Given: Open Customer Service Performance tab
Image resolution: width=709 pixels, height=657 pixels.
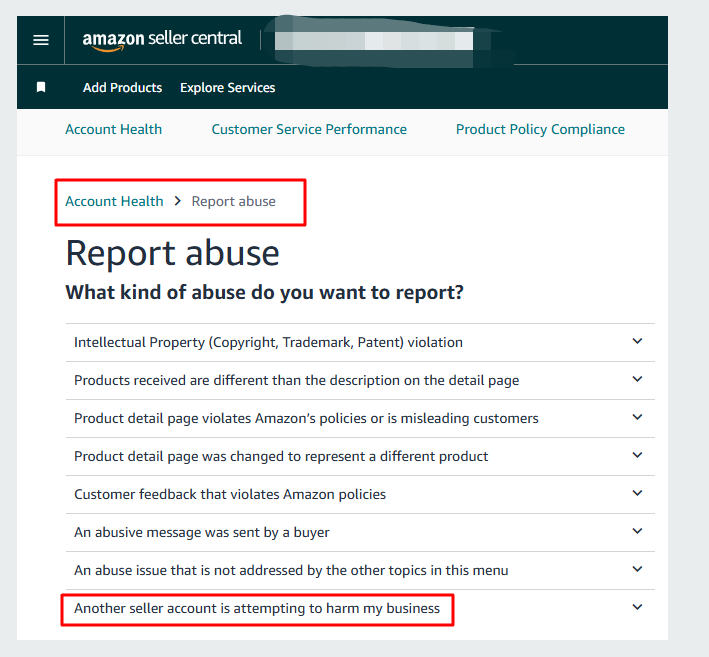Looking at the screenshot, I should click(x=309, y=129).
